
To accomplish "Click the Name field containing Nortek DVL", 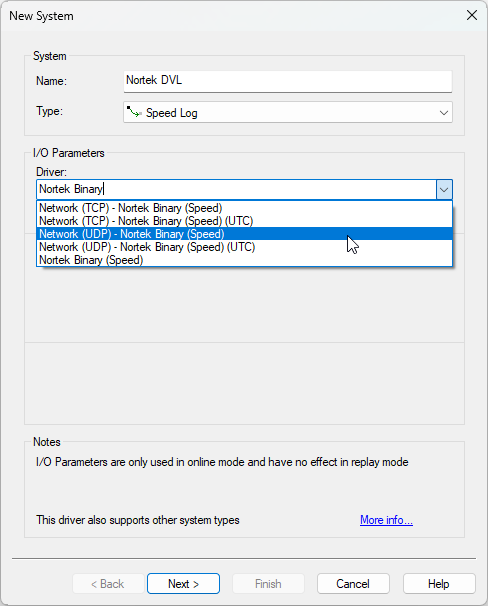I will pyautogui.click(x=287, y=81).
